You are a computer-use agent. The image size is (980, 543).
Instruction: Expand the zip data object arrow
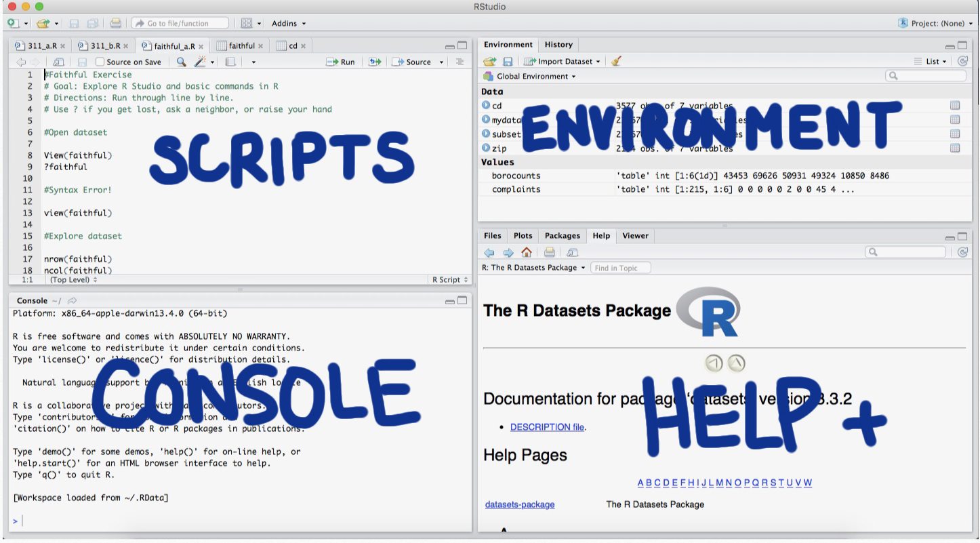[x=486, y=148]
